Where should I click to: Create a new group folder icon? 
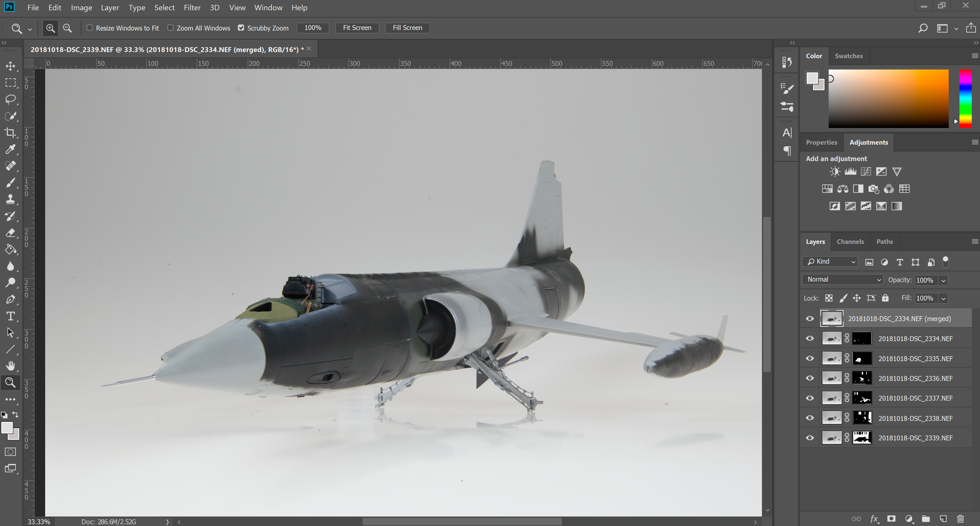click(926, 519)
